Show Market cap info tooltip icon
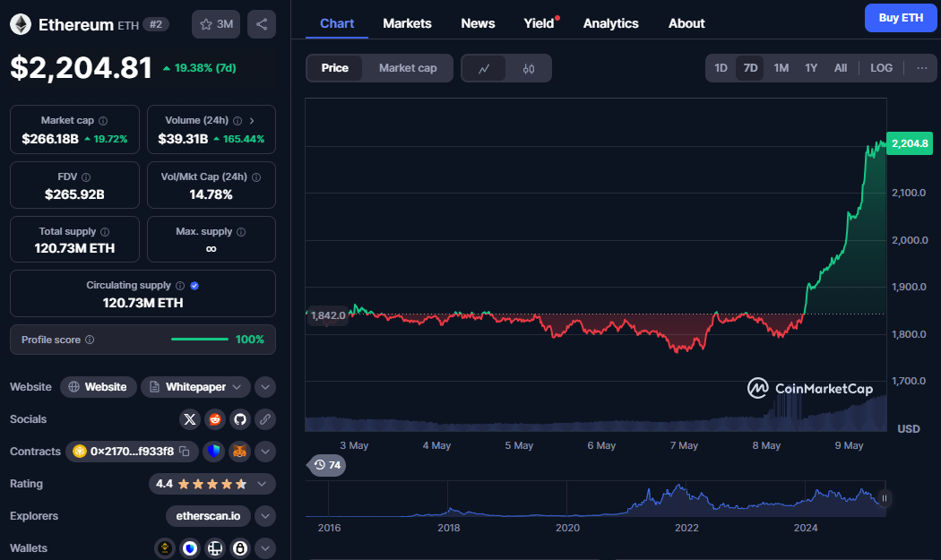 [x=103, y=121]
